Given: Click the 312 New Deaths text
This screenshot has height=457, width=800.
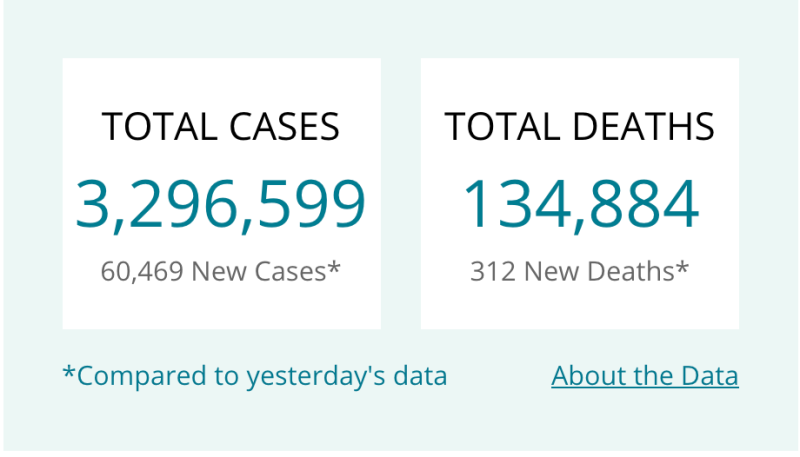Looking at the screenshot, I should click(x=580, y=271).
